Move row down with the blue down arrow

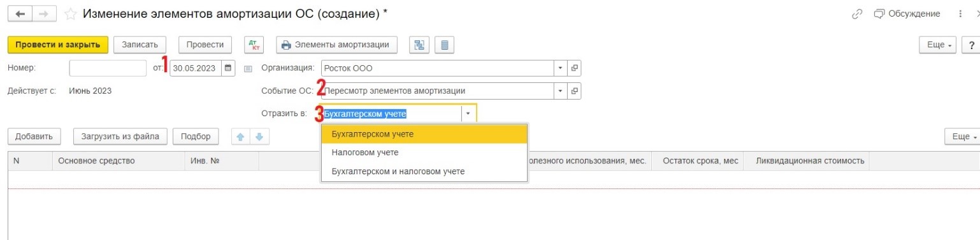[x=261, y=136]
